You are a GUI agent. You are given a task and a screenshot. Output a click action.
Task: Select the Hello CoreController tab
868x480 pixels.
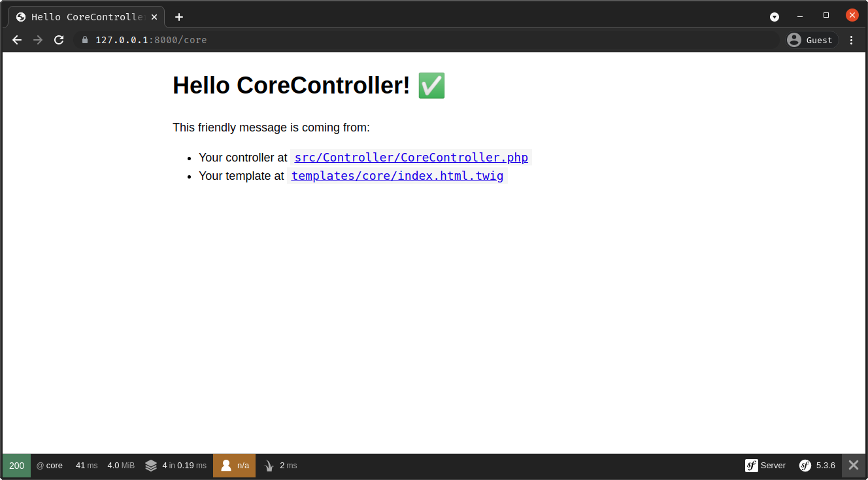(x=85, y=17)
